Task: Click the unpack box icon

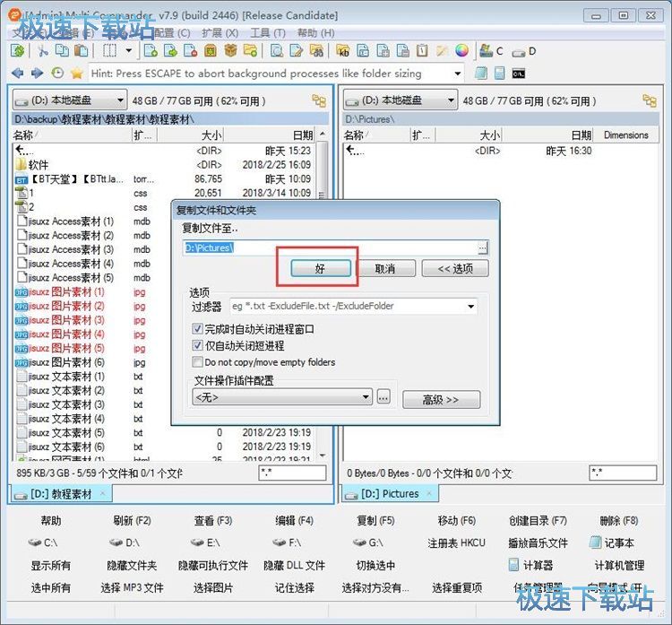Action: pyautogui.click(x=230, y=51)
